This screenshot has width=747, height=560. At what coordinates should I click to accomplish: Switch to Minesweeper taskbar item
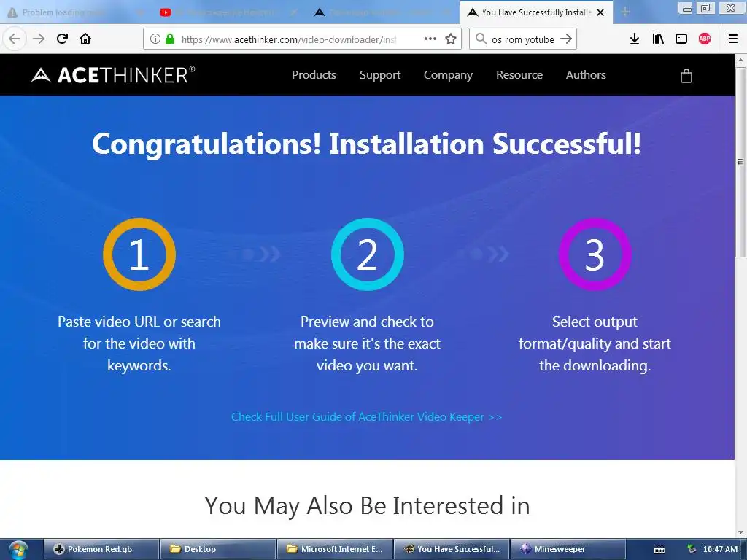pyautogui.click(x=568, y=549)
